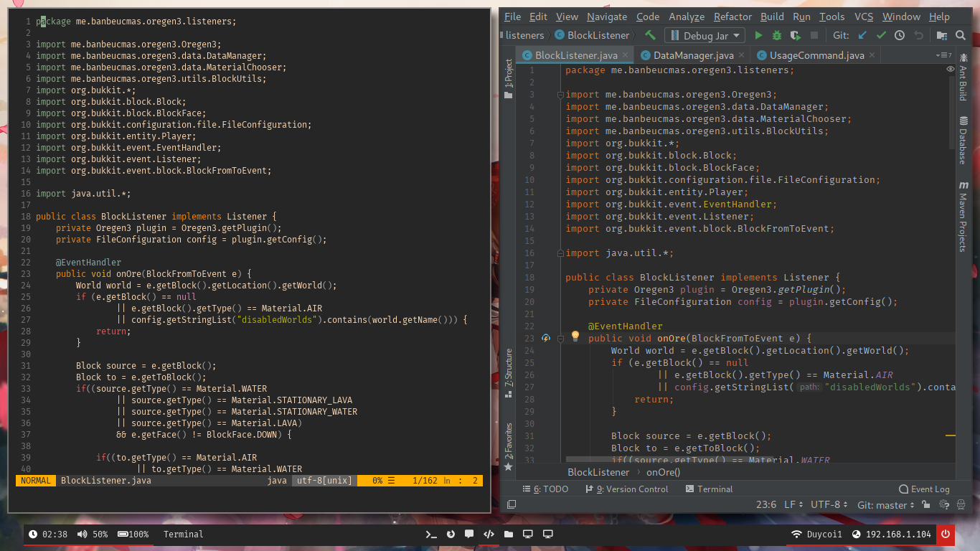Change the UTF-8 file encoding dropdown
The width and height of the screenshot is (980, 551).
(829, 505)
